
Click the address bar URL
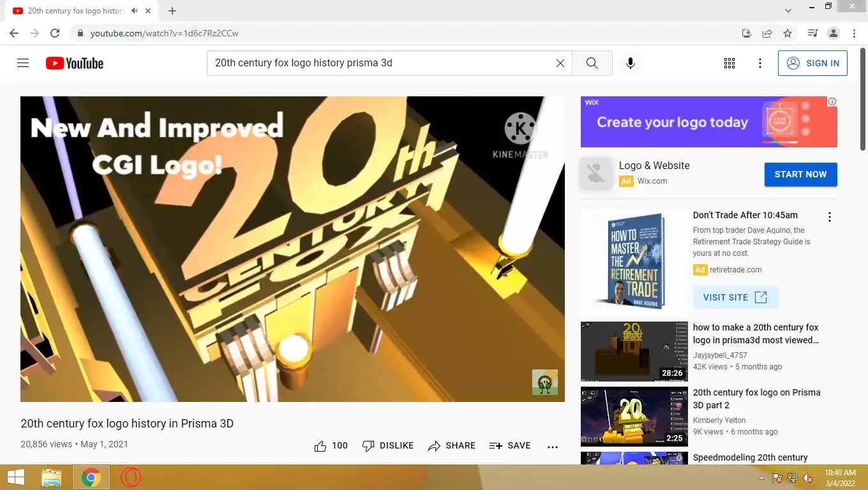click(x=165, y=33)
